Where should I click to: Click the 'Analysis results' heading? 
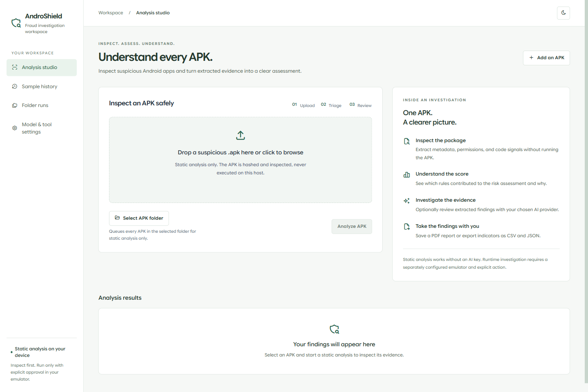(x=120, y=298)
